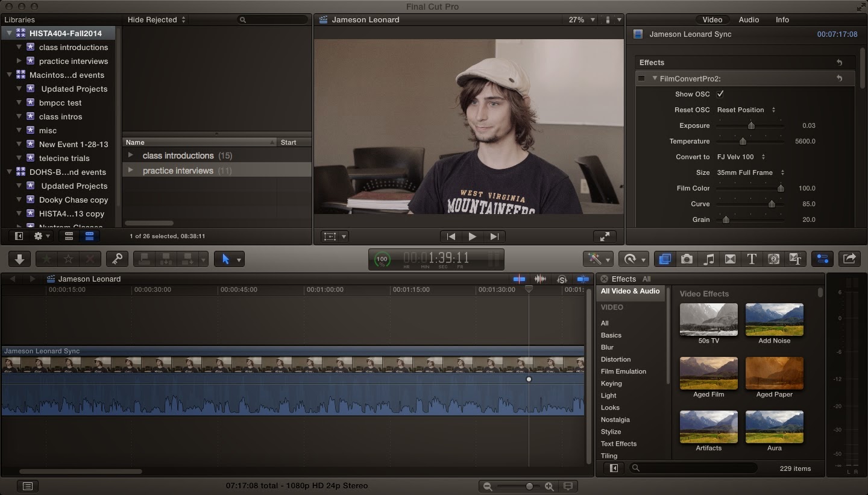Screen dimensions: 868x495
Task: Open the Photos browser camera icon
Action: point(687,259)
